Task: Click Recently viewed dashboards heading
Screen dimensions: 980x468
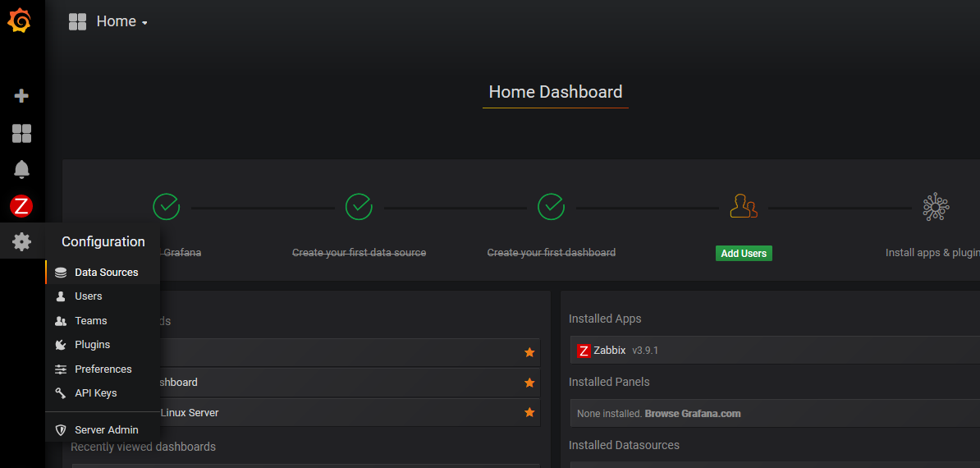Action: 143,447
